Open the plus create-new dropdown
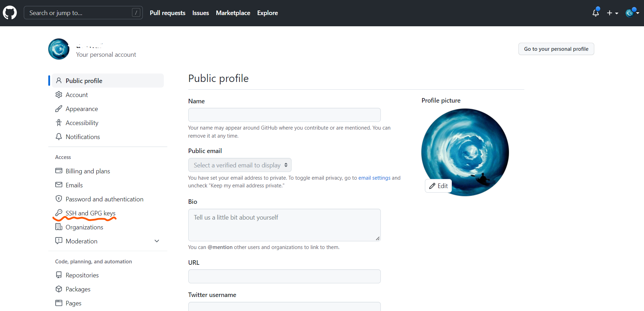This screenshot has width=644, height=311. [x=612, y=13]
